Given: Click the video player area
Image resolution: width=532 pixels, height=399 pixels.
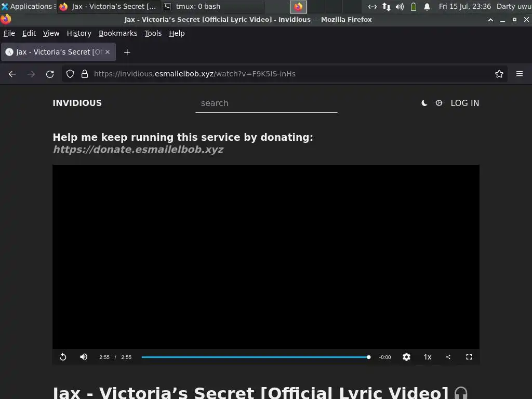Looking at the screenshot, I should (266, 257).
